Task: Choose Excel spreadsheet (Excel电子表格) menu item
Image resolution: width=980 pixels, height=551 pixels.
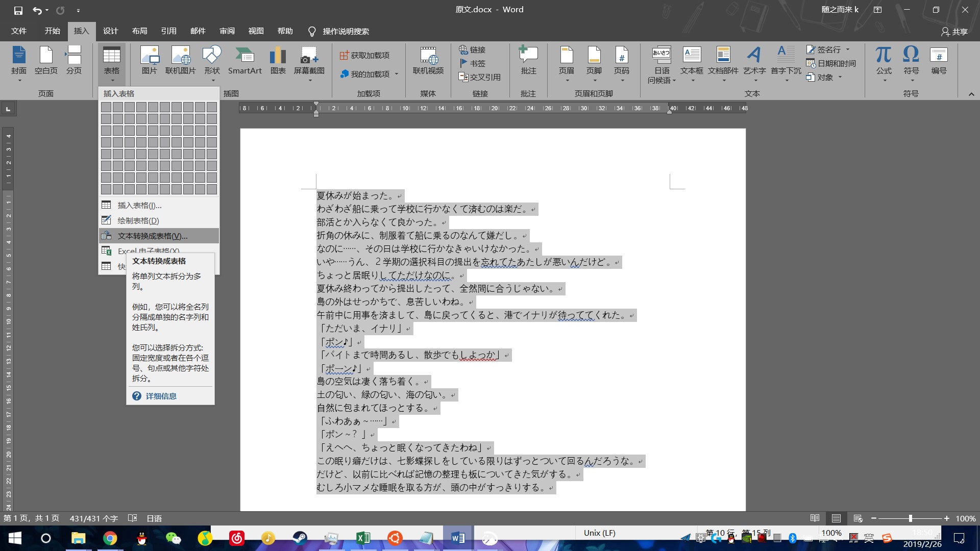Action: tap(159, 250)
